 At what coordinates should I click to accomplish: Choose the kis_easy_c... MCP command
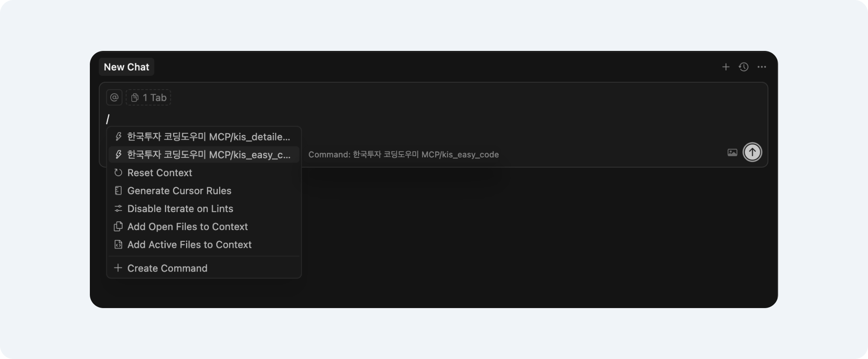pyautogui.click(x=204, y=154)
